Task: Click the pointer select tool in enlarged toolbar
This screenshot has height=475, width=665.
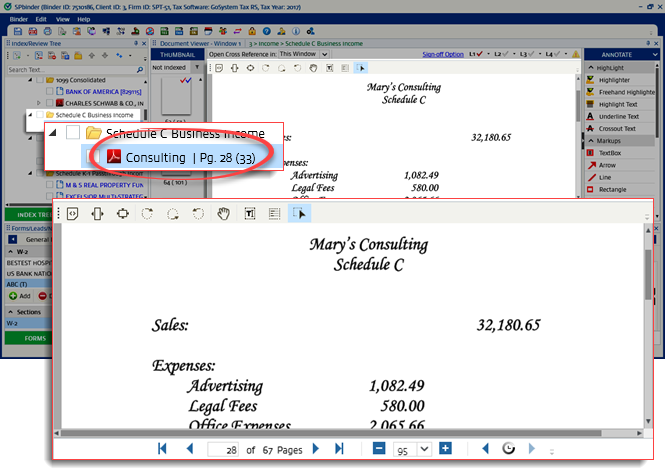Action: point(299,213)
